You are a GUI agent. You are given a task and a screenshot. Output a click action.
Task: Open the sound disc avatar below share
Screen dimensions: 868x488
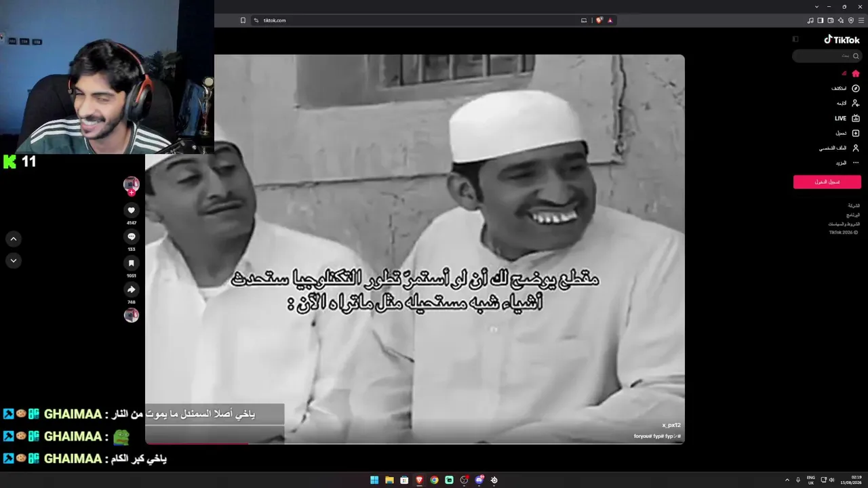coord(132,315)
